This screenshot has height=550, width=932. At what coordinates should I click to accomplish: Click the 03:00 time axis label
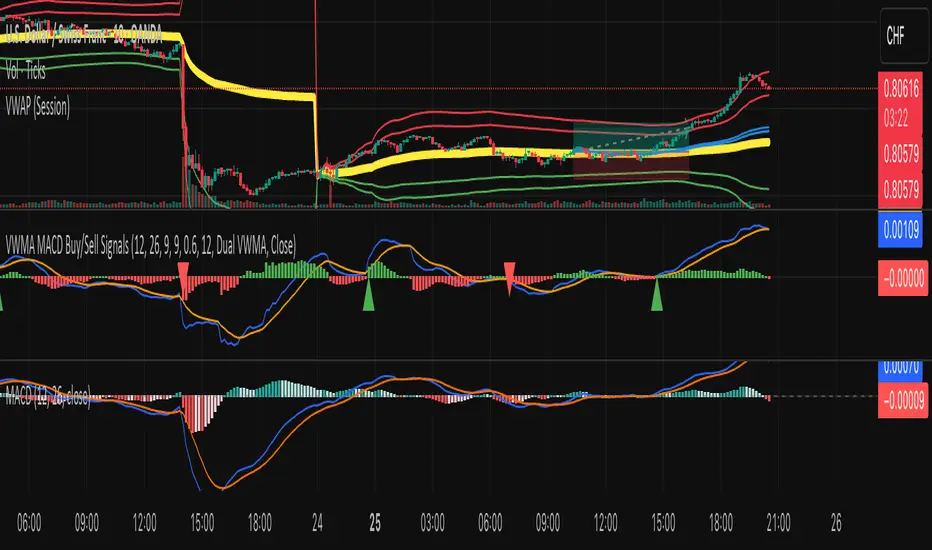coord(432,523)
